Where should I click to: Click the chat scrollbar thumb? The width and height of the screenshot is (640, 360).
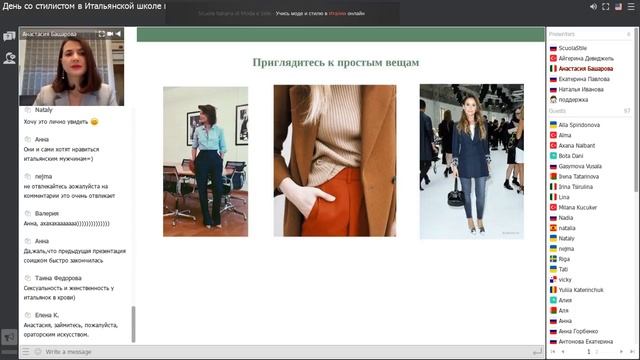coord(133,324)
